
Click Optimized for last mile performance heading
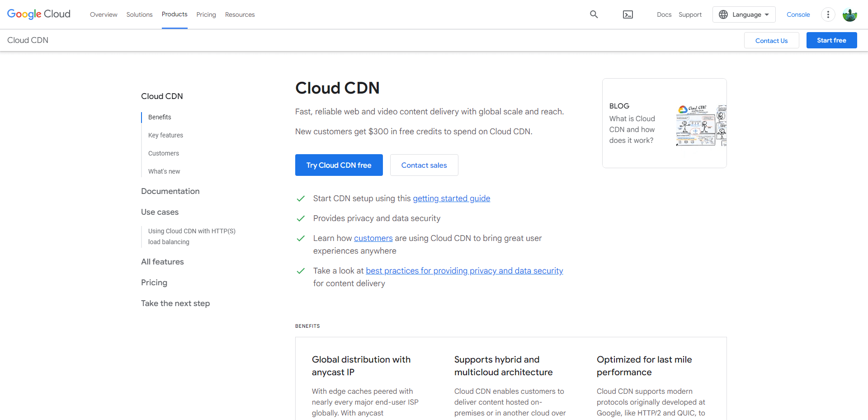pyautogui.click(x=644, y=366)
